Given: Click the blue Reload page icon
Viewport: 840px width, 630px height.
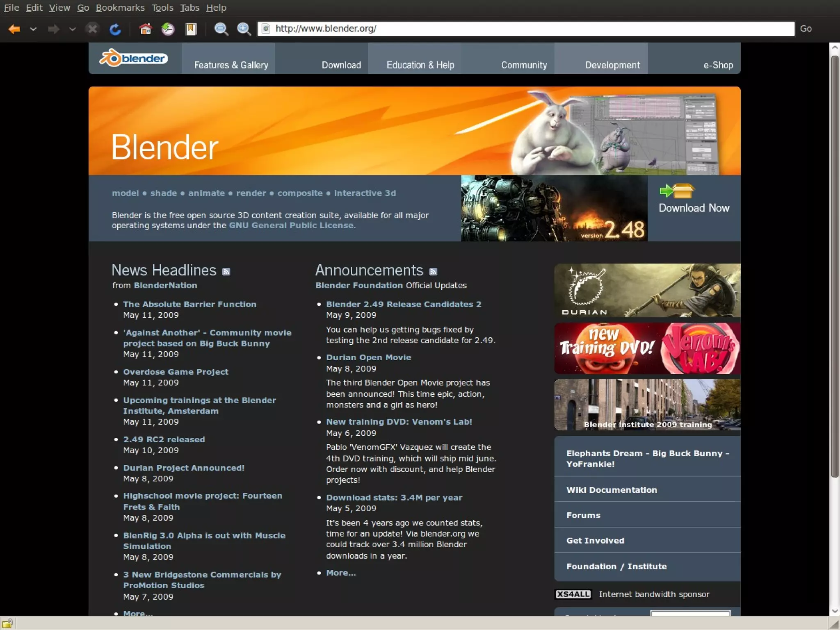Looking at the screenshot, I should coord(115,29).
